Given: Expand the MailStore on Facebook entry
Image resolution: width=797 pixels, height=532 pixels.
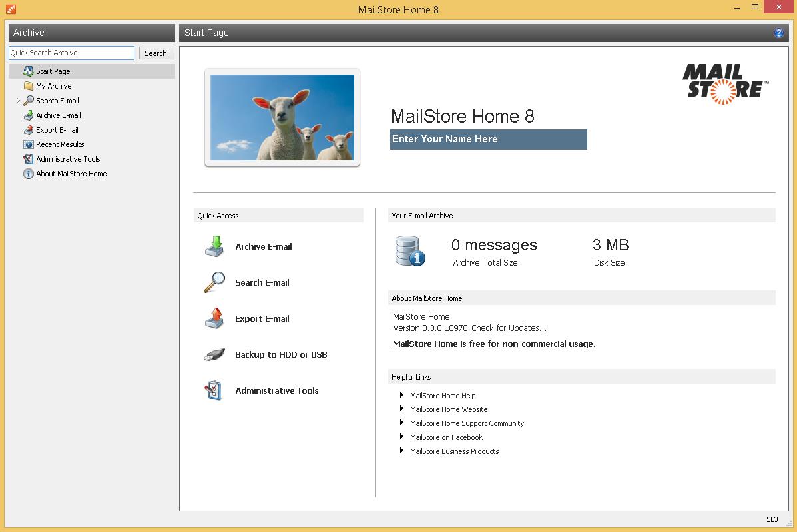Looking at the screenshot, I should 401,437.
